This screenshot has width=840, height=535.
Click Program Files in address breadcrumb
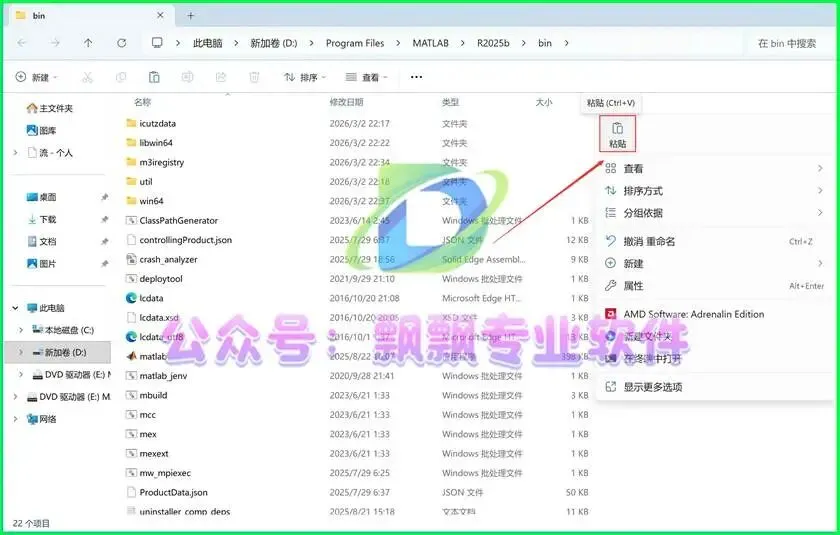355,43
